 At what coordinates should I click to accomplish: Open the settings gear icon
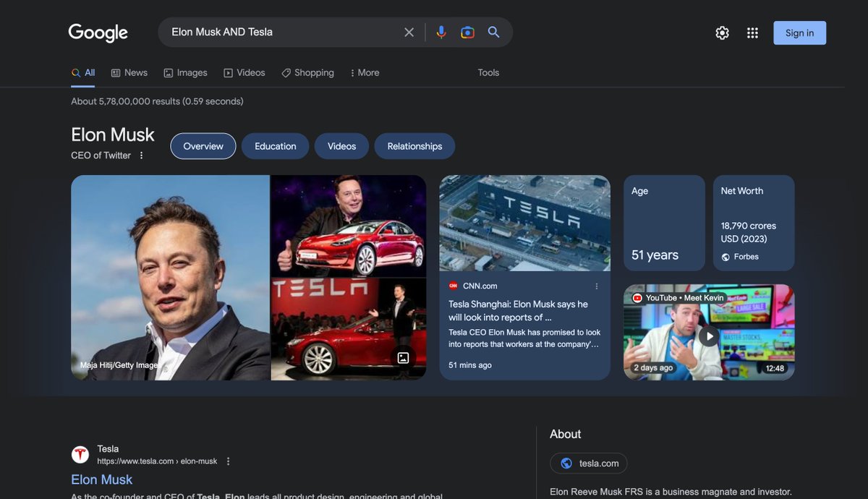click(x=722, y=33)
